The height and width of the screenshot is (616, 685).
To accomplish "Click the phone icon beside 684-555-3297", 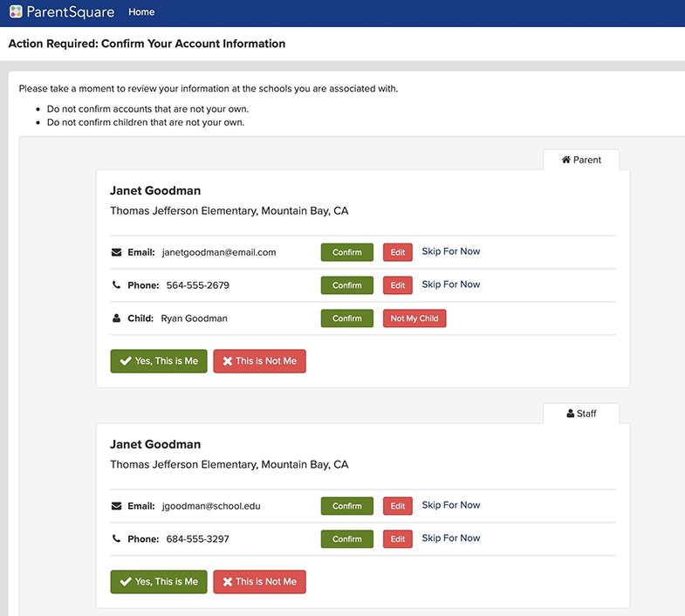I will pos(117,539).
